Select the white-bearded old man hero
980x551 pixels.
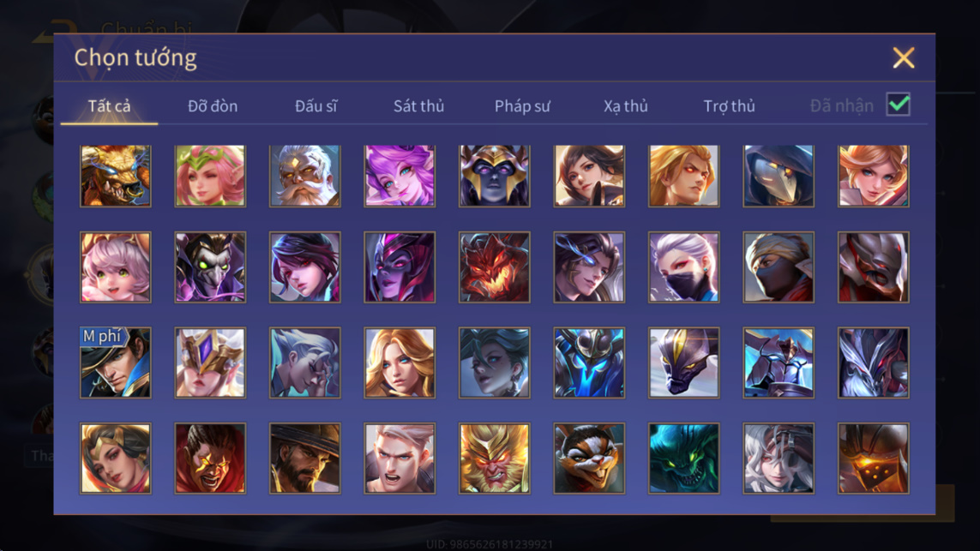(305, 177)
